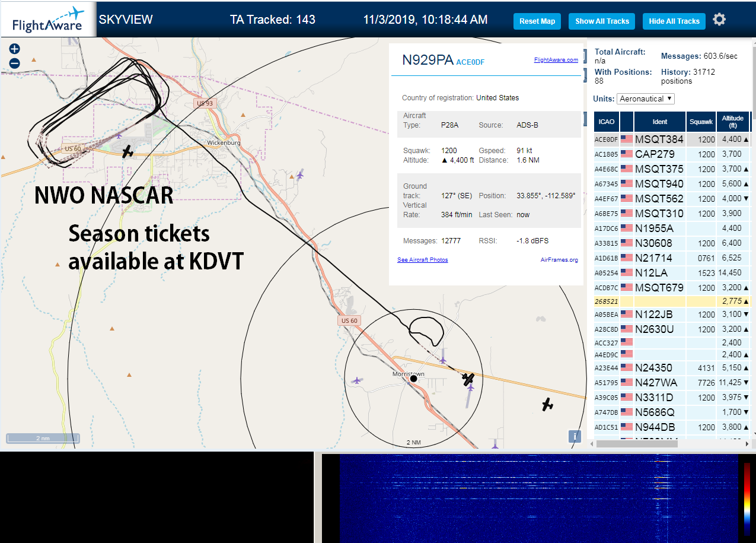756x543 pixels.
Task: Select the MSQT940 aircraft row
Action: click(x=672, y=184)
